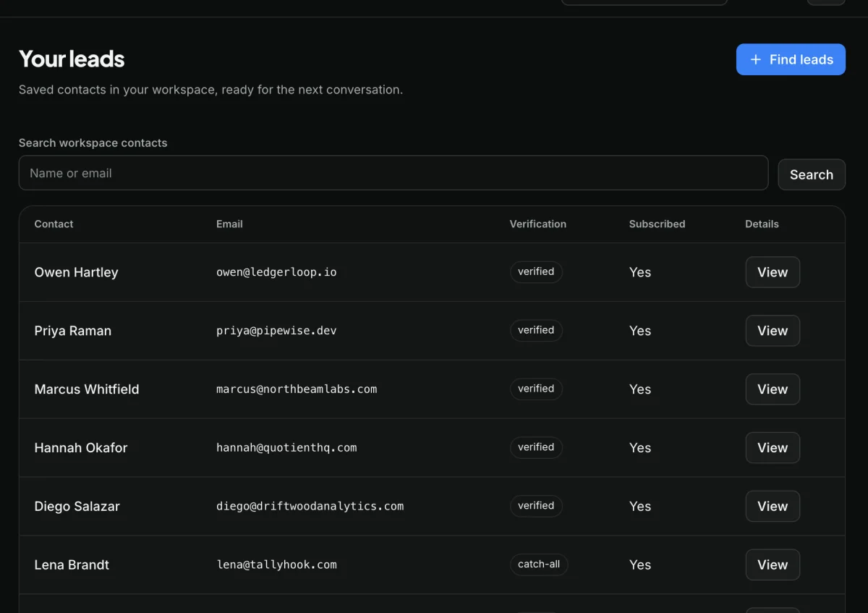The width and height of the screenshot is (868, 613).
Task: Click the Contact column header
Action: [x=54, y=224]
